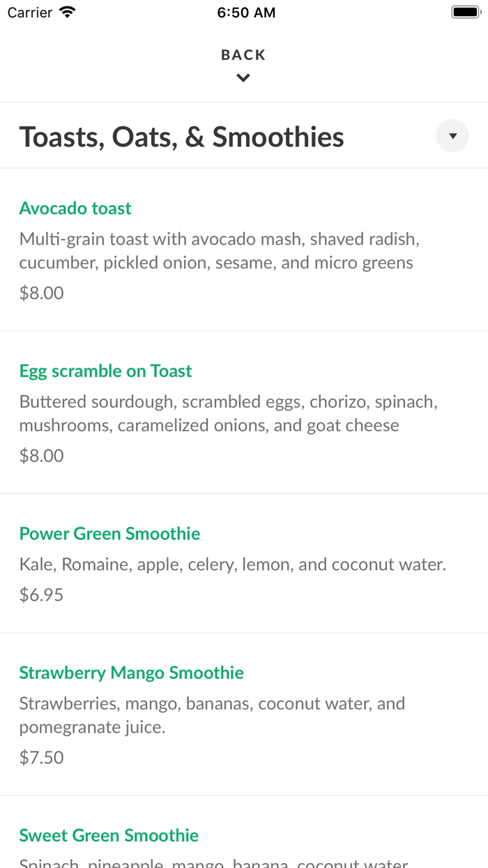Select the Egg scramble on Toast item
The image size is (488, 868).
coord(105,371)
